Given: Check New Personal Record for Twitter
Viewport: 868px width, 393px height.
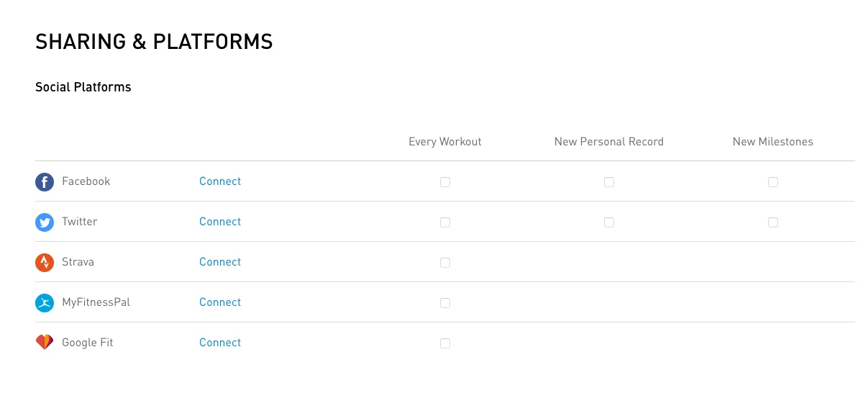Looking at the screenshot, I should [x=609, y=222].
